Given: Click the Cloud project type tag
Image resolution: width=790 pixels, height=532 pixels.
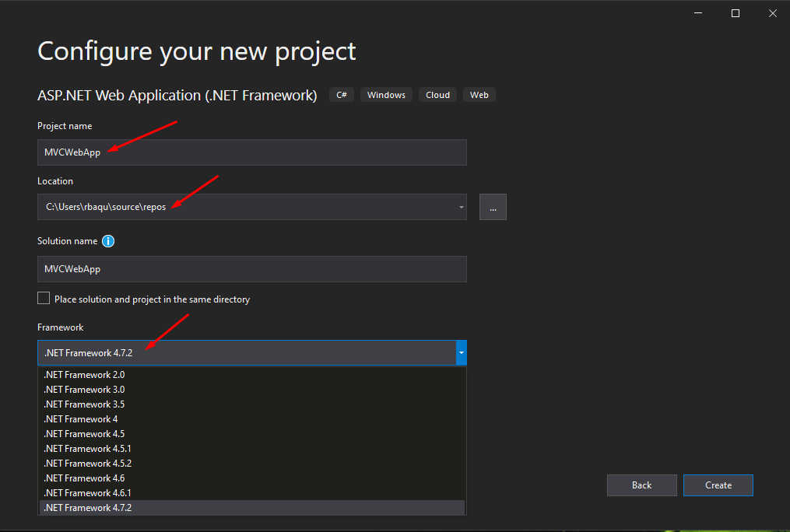Looking at the screenshot, I should (x=437, y=95).
